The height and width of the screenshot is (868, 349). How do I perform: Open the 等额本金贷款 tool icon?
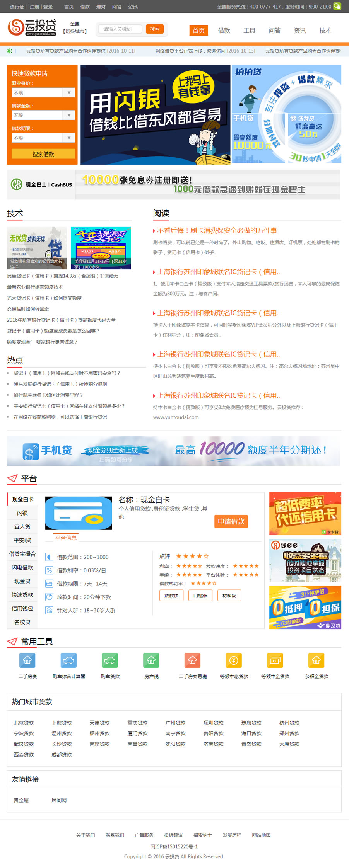tap(275, 660)
